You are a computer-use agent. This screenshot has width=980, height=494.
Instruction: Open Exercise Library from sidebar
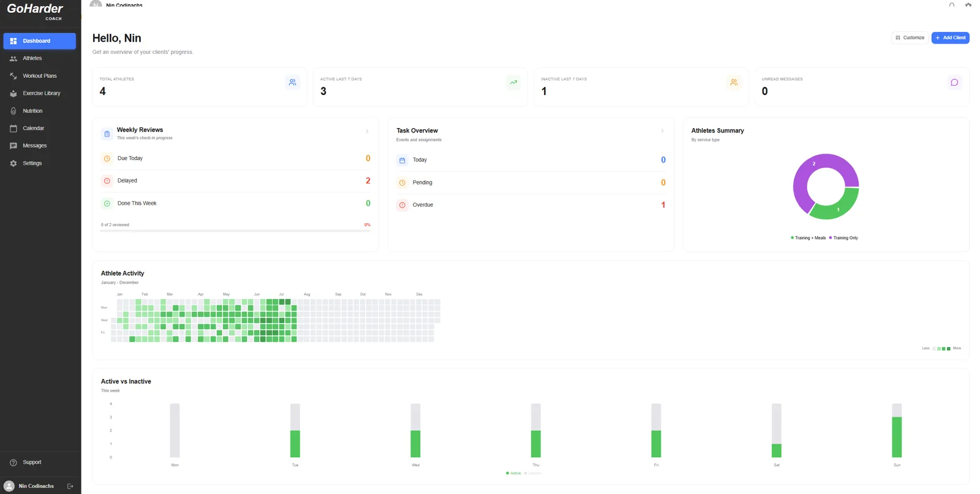(40, 94)
